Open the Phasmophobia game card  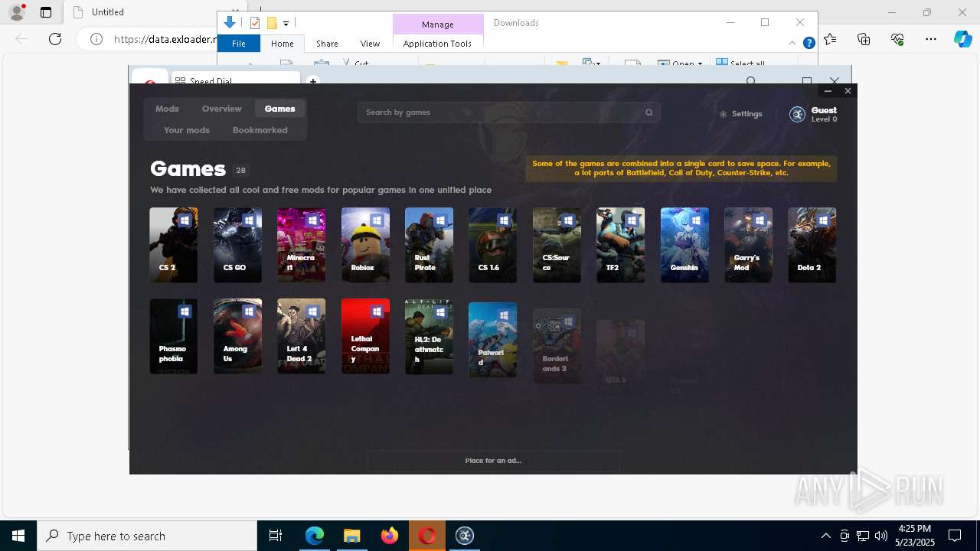click(174, 336)
